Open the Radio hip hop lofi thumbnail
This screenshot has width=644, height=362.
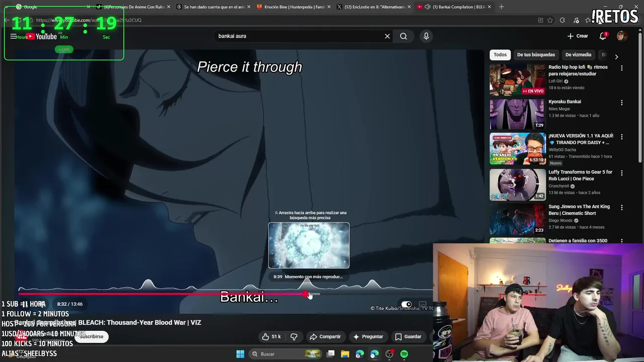517,79
